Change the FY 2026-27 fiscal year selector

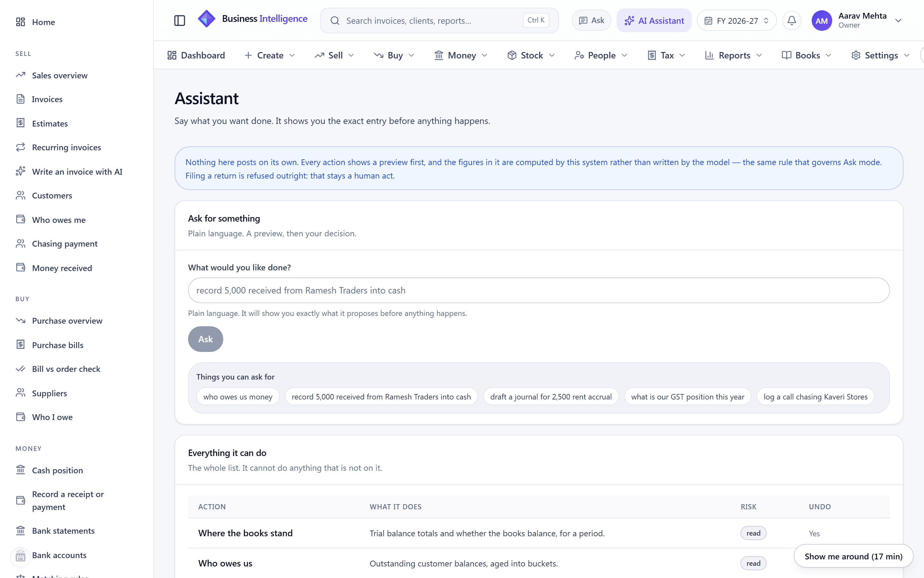[x=737, y=21]
